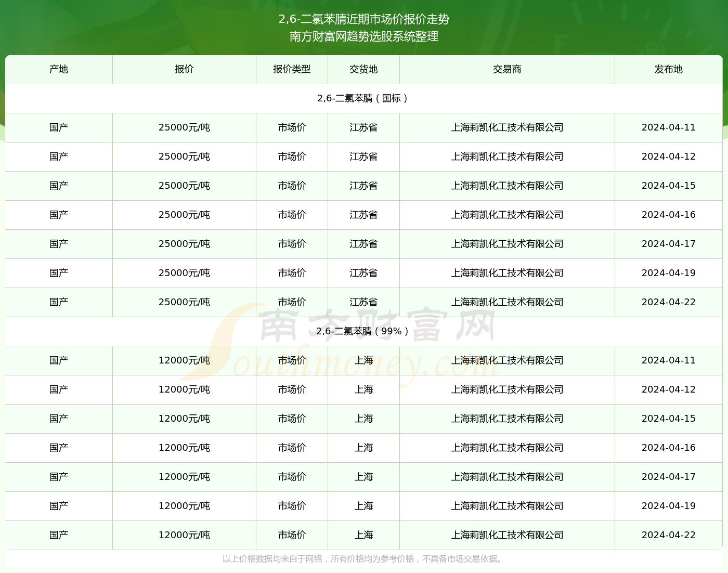Click 国产 in the 国标 2024-04-17 row

[59, 244]
